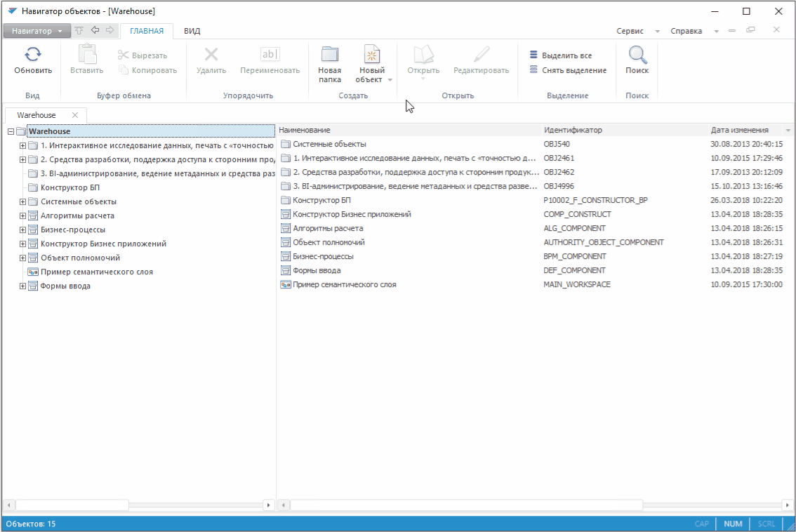This screenshot has height=532, width=796.
Task: Click the Бизнес-процессы icon in the tree
Action: click(33, 230)
